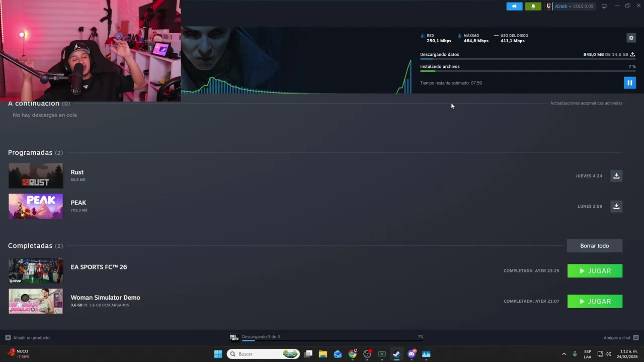Viewport: 644px width, 362px height.
Task: Click the Completadas section header
Action: point(35,246)
